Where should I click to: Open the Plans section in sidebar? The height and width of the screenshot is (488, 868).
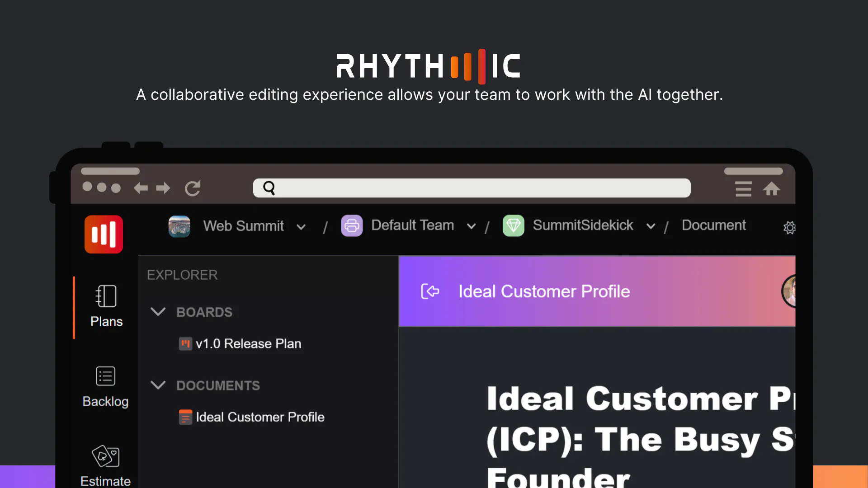[x=106, y=306]
